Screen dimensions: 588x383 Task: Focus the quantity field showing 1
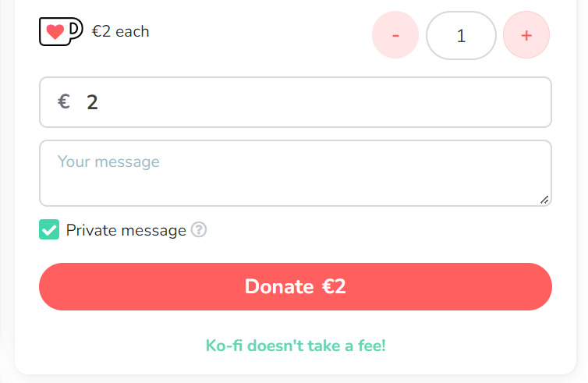tap(461, 36)
